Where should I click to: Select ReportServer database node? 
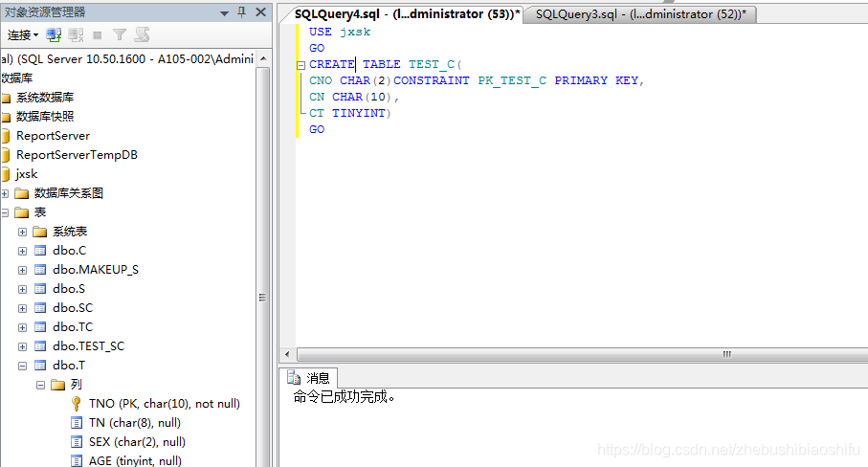[x=54, y=136]
